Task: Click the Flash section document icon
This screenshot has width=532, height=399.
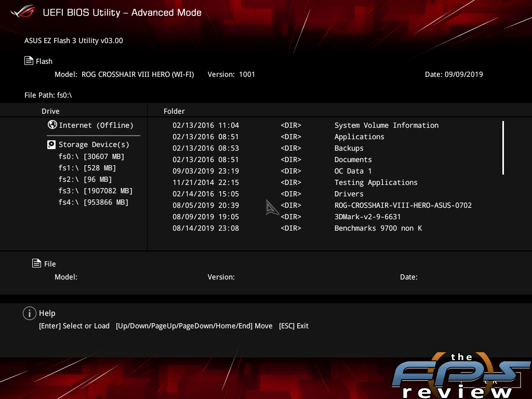Action: coord(29,61)
